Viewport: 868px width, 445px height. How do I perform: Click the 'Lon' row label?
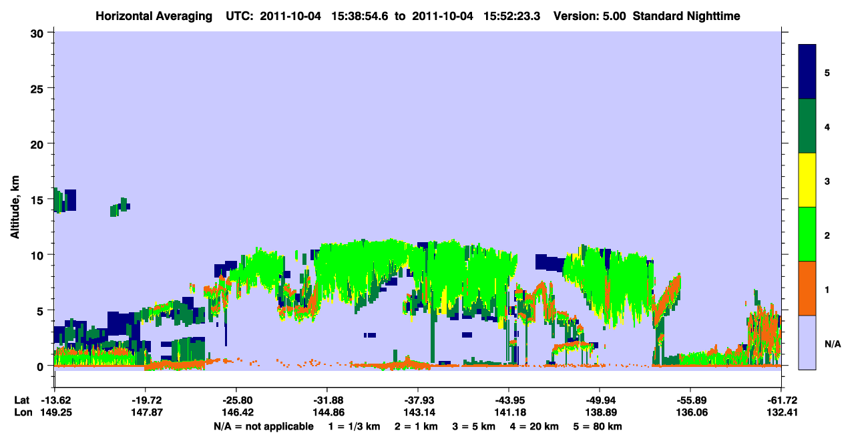click(x=22, y=412)
